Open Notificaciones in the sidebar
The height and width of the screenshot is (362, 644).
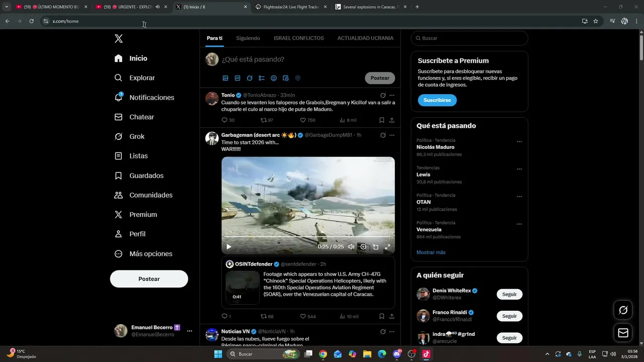pos(144,98)
